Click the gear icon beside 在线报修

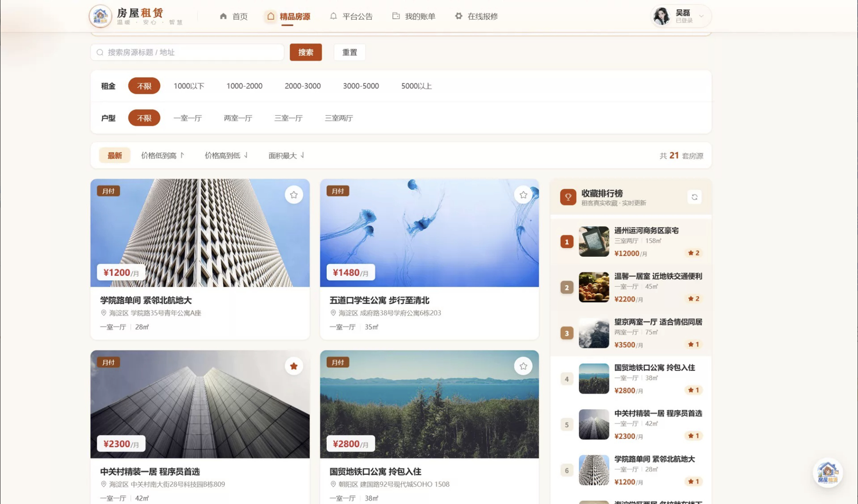coord(459,16)
